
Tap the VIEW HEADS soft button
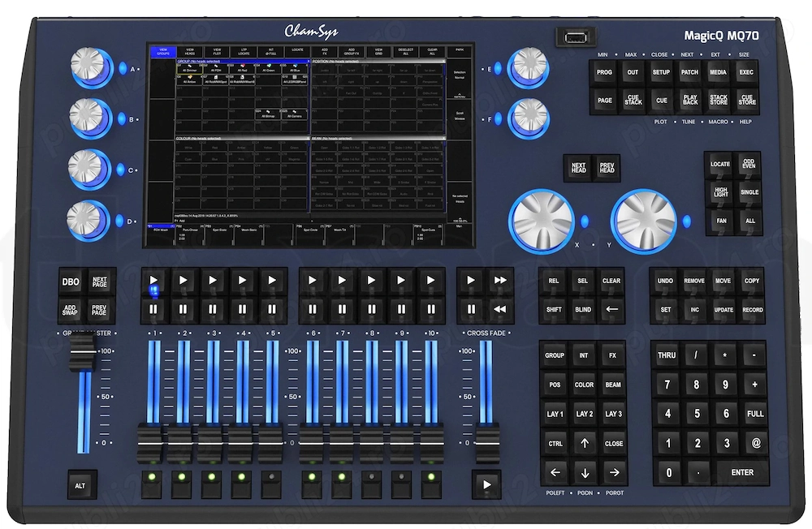pyautogui.click(x=190, y=52)
